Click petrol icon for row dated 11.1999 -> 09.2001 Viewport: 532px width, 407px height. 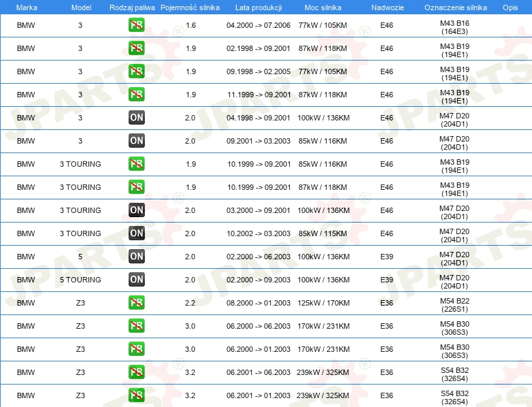[x=136, y=95]
